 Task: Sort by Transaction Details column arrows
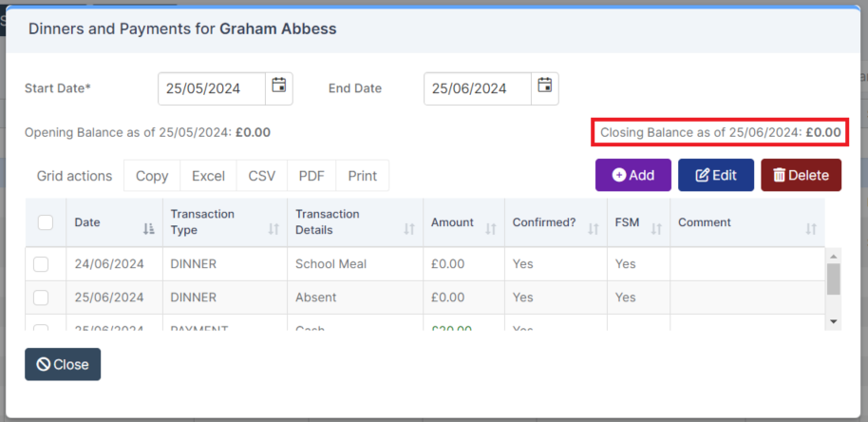[409, 229]
